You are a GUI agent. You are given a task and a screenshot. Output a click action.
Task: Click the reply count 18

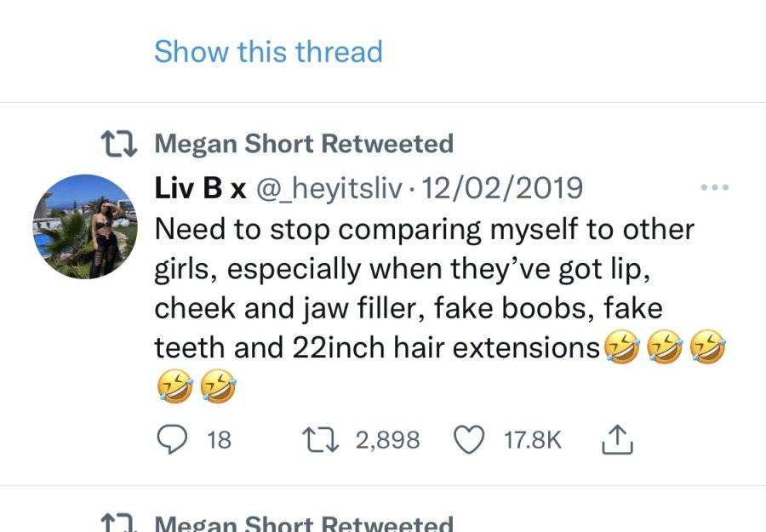pos(219,440)
